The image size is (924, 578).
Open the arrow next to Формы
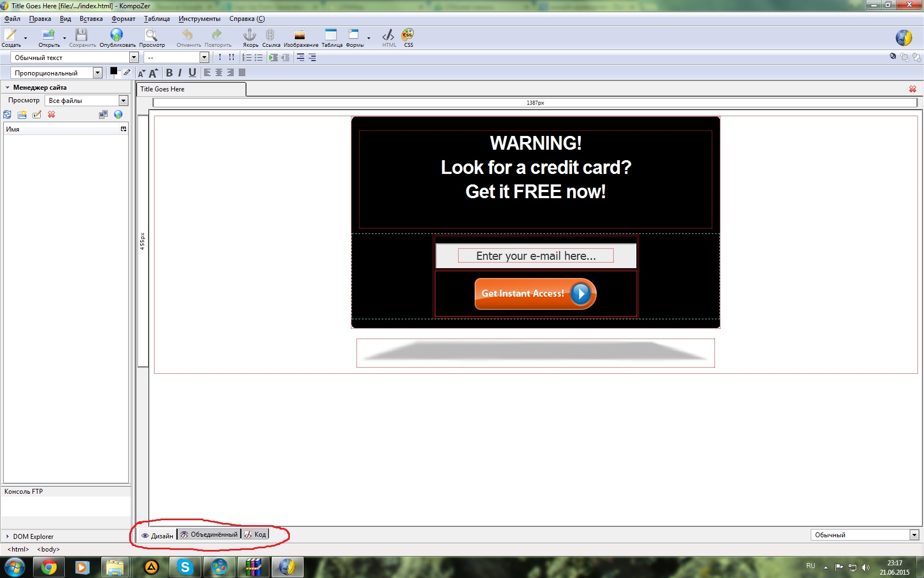pos(369,38)
